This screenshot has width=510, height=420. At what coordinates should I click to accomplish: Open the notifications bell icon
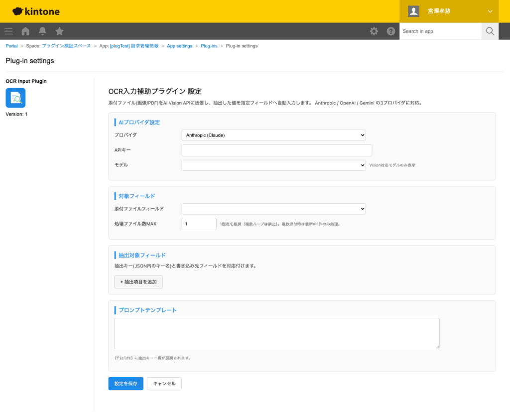(x=42, y=31)
